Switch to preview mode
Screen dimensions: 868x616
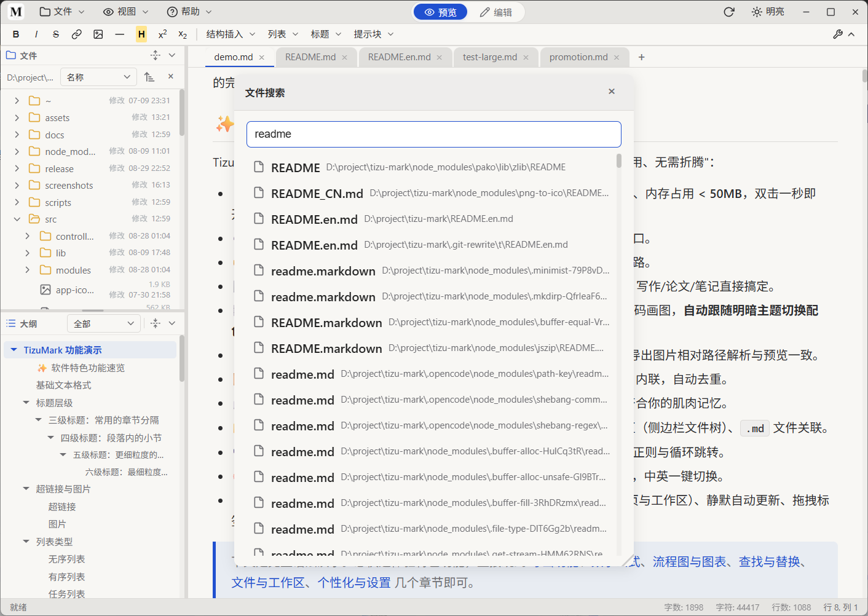click(441, 12)
